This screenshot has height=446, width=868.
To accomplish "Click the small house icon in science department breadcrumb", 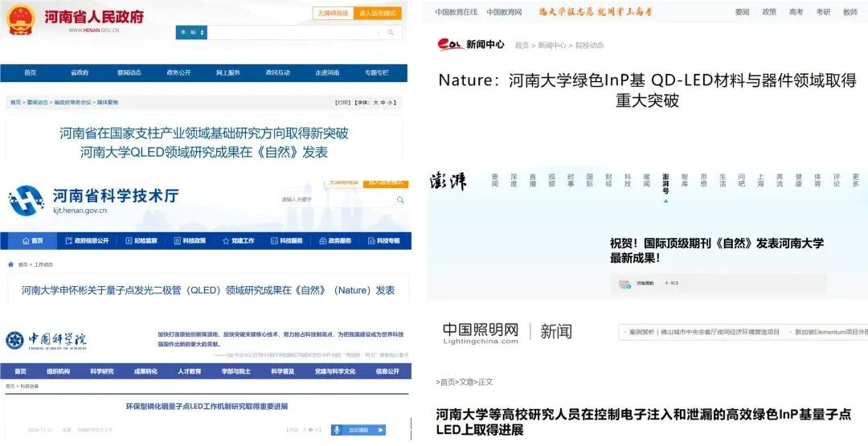I will click(10, 264).
